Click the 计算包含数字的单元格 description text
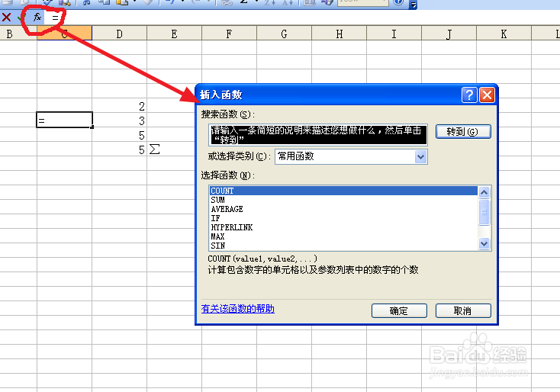 coord(313,269)
